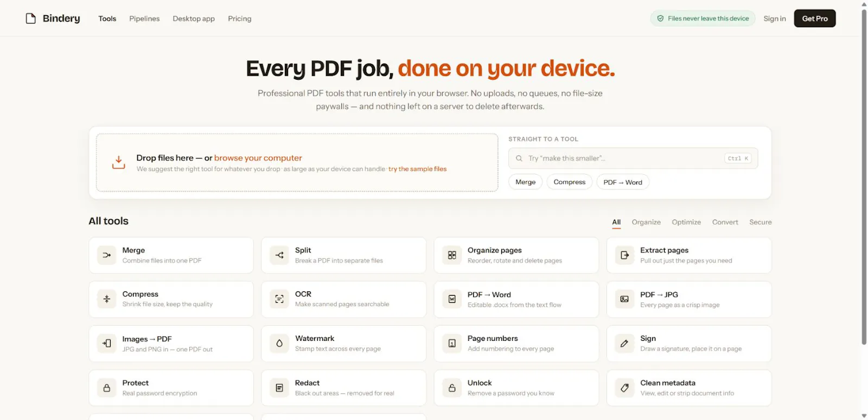Click the Organize pages grid icon
The height and width of the screenshot is (420, 868).
pyautogui.click(x=452, y=255)
